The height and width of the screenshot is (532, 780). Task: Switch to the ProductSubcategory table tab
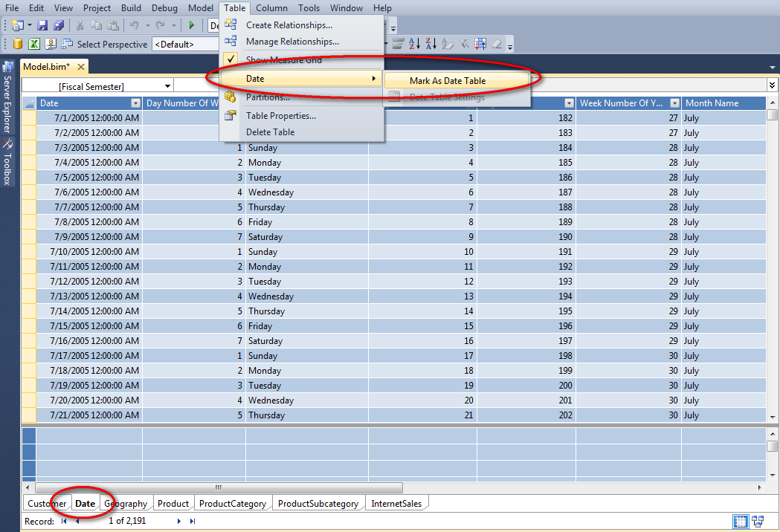[318, 504]
